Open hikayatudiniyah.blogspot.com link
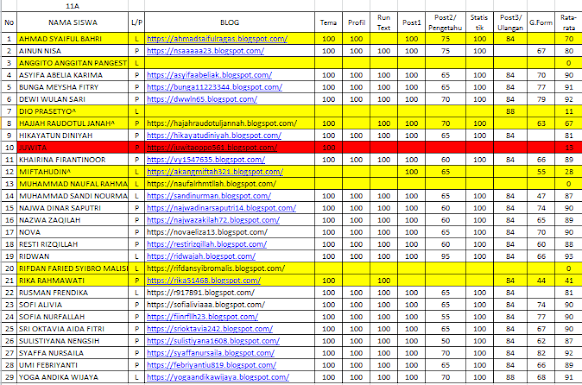Image resolution: width=582 pixels, height=385 pixels. click(214, 136)
